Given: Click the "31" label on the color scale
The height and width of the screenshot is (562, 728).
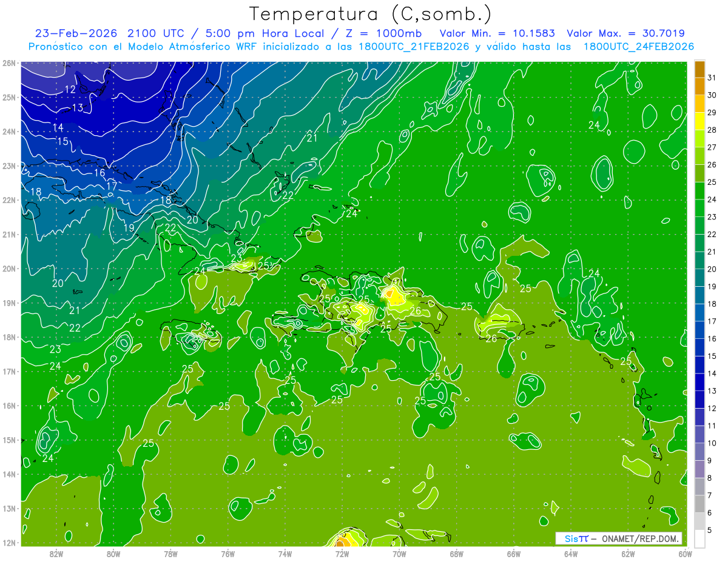Looking at the screenshot, I should coord(712,78).
